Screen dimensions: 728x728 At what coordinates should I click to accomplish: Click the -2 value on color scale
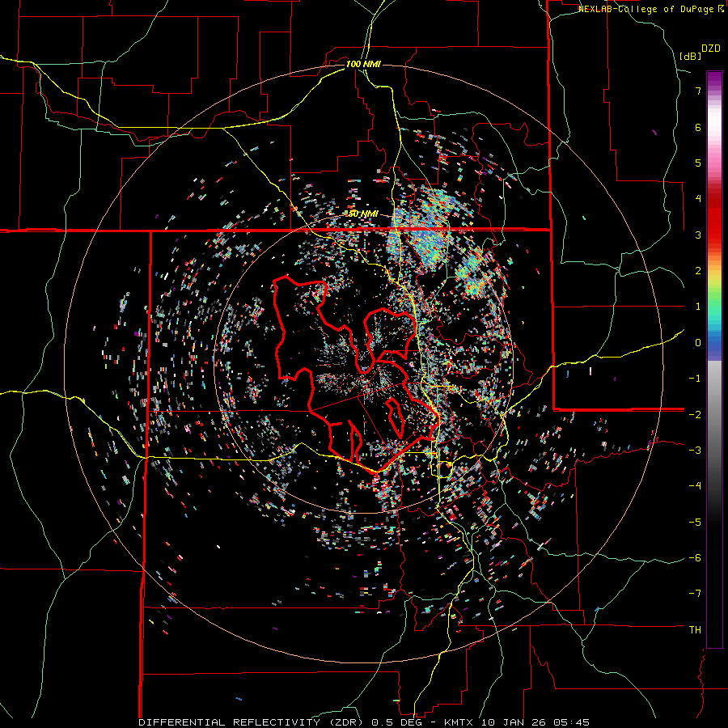click(695, 414)
